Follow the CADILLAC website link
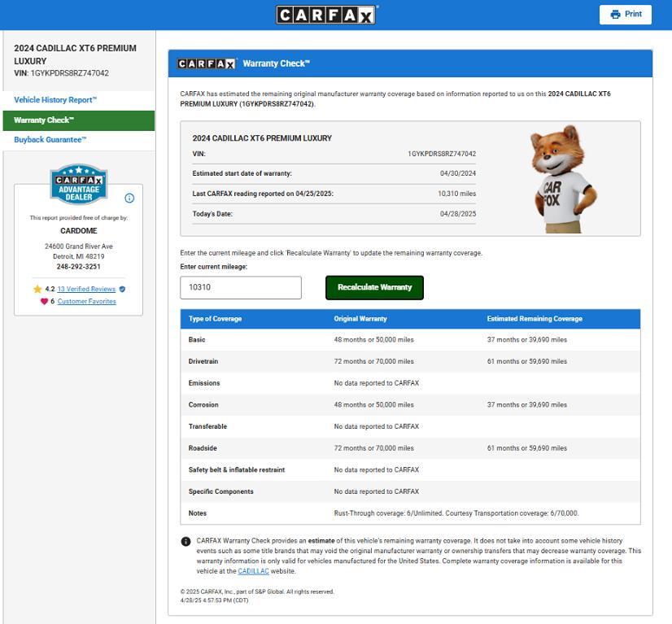The width and height of the screenshot is (672, 624). (x=253, y=571)
